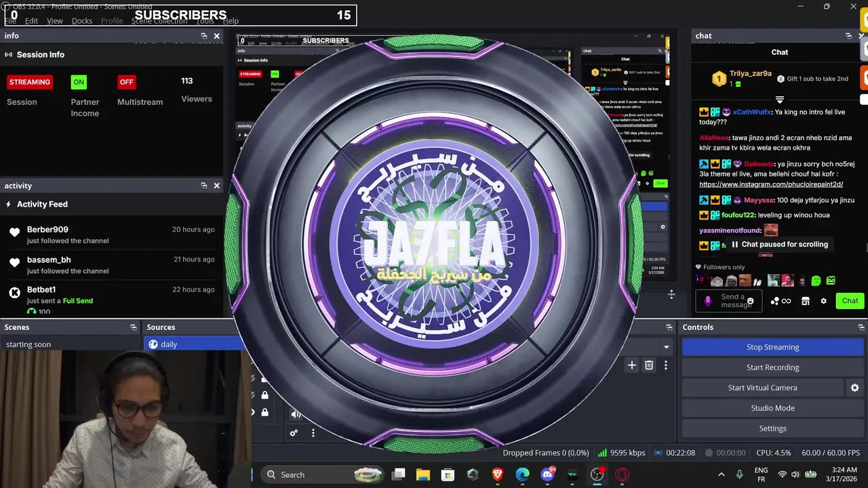868x488 pixels.
Task: Open the instagram link in chat
Action: point(771,184)
